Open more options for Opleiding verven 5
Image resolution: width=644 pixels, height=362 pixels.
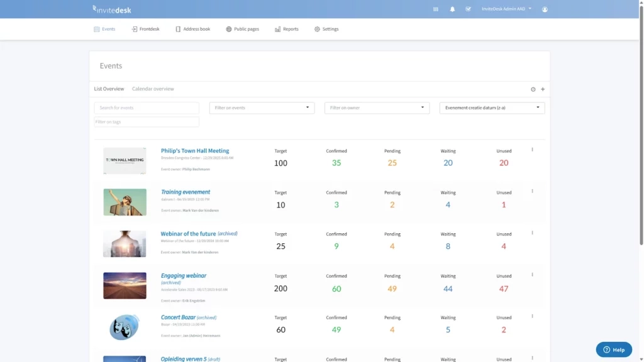pyautogui.click(x=532, y=358)
